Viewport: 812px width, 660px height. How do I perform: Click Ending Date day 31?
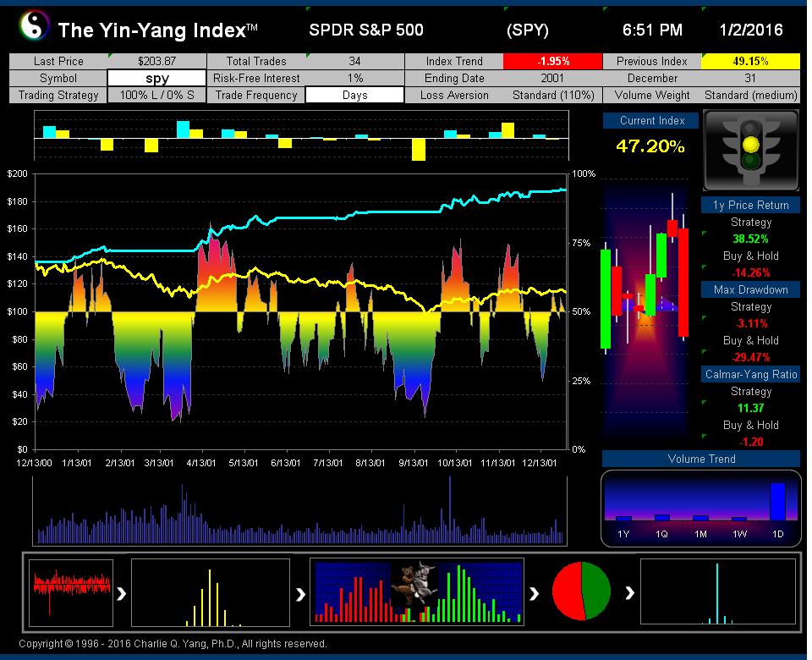click(x=751, y=78)
